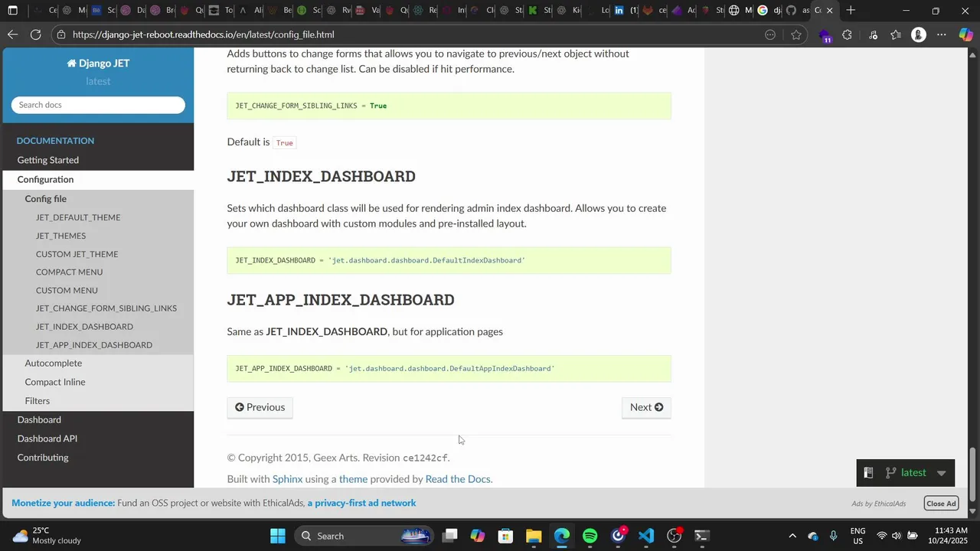Screen dimensions: 980x551
Task: Open volume control in system tray
Action: pyautogui.click(x=897, y=536)
